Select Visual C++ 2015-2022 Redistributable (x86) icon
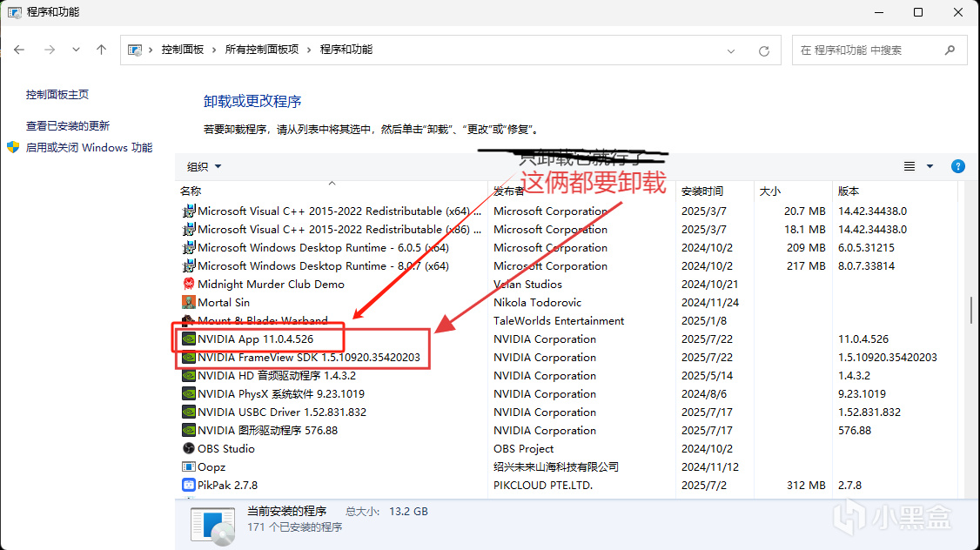The width and height of the screenshot is (980, 550). click(x=189, y=230)
